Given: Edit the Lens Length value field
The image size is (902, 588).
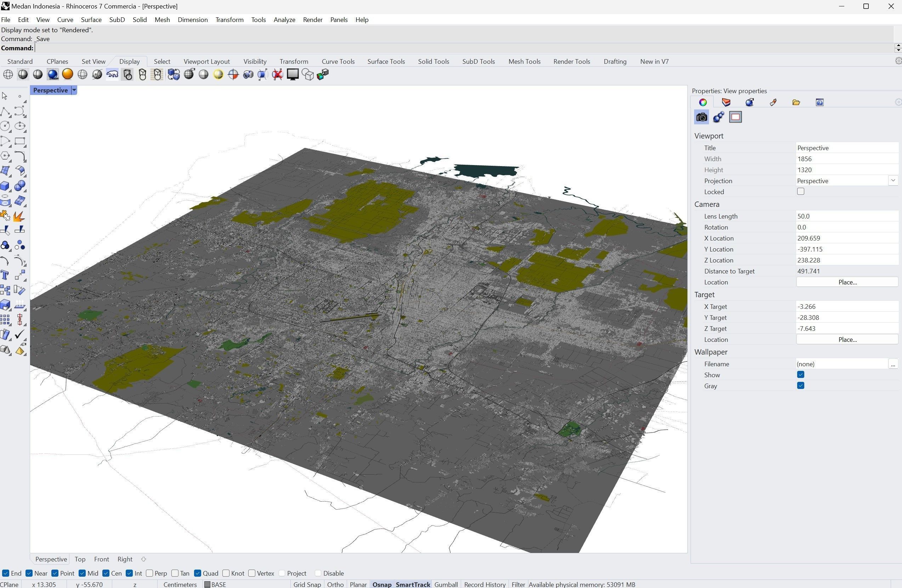Looking at the screenshot, I should [847, 216].
